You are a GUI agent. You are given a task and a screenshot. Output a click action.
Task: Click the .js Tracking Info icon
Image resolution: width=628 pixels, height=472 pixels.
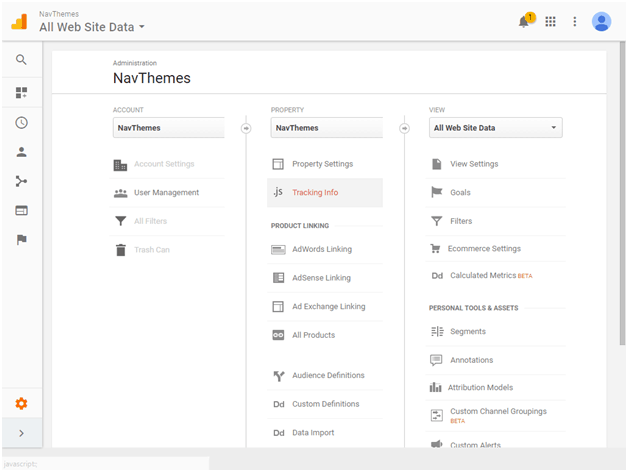pyautogui.click(x=278, y=192)
